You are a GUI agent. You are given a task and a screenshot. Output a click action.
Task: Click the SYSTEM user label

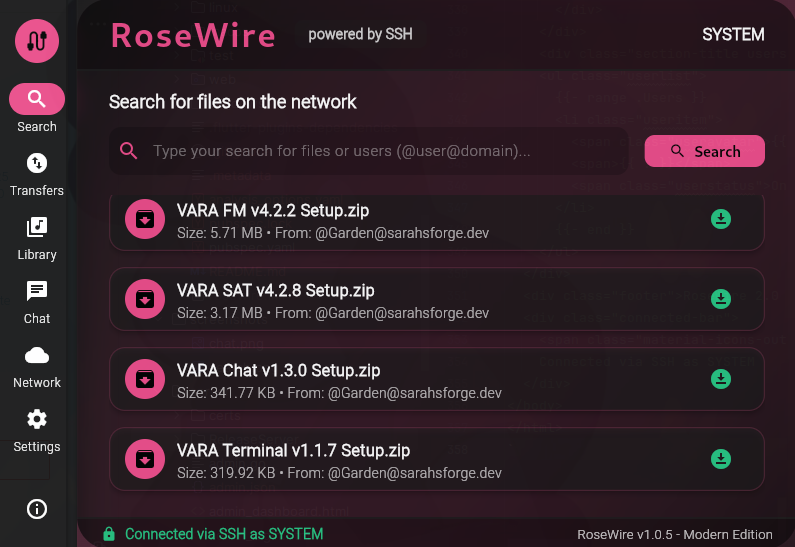point(733,34)
